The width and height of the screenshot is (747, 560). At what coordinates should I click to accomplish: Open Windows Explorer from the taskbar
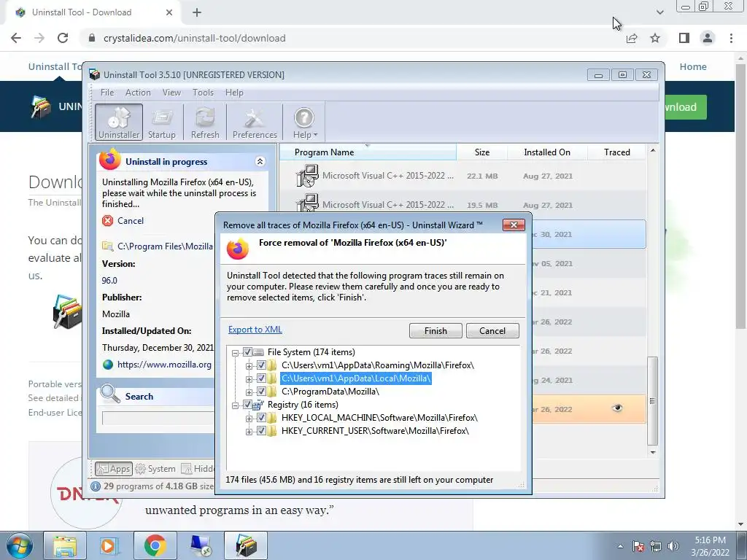(65, 545)
